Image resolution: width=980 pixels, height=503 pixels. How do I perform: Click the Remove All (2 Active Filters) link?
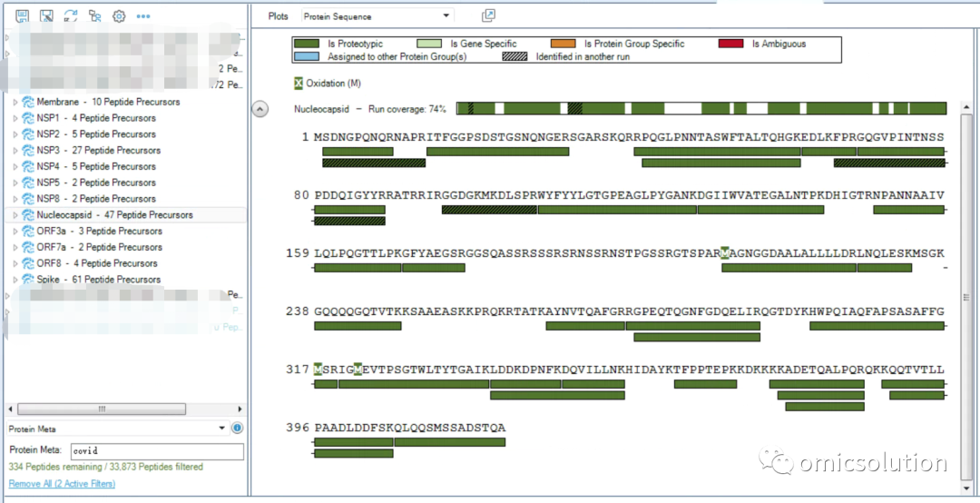(x=62, y=484)
